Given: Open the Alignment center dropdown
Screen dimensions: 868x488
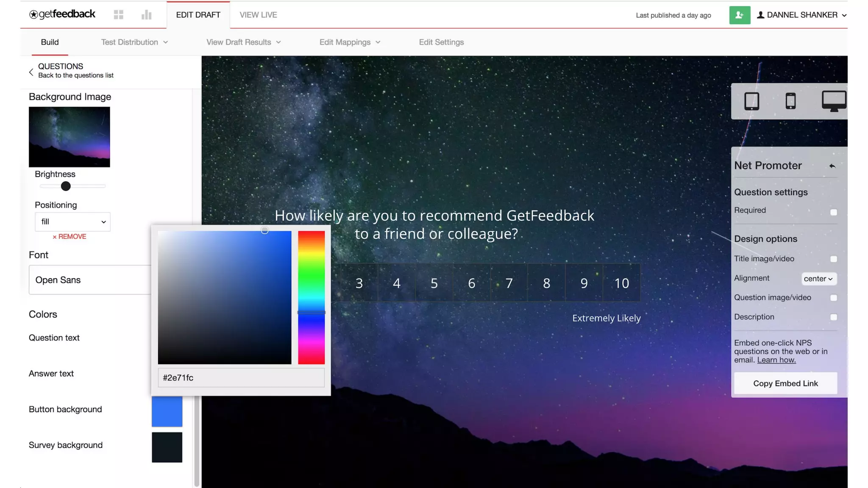Looking at the screenshot, I should [x=818, y=279].
